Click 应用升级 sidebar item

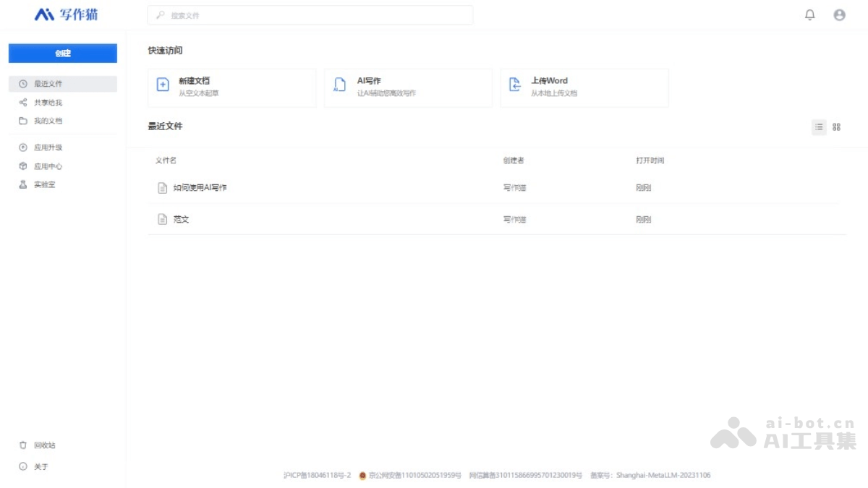point(48,147)
